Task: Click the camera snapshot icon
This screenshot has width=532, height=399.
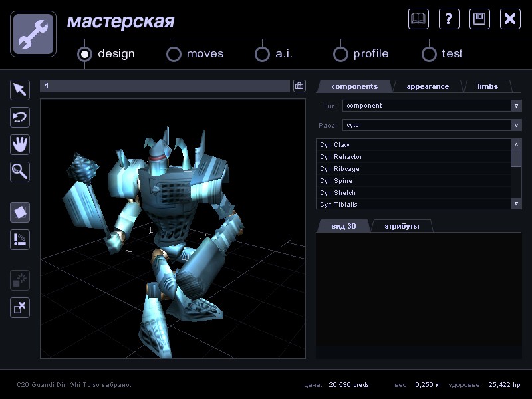Action: (x=299, y=86)
